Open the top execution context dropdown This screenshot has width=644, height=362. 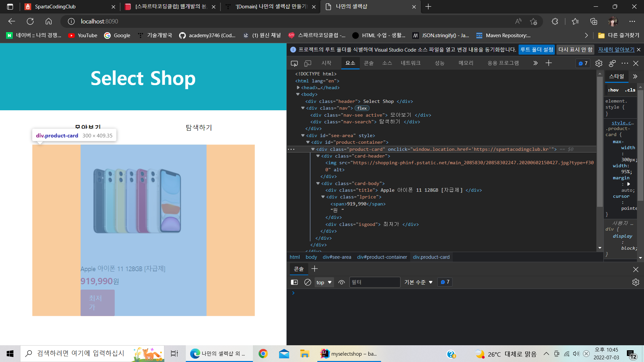[x=324, y=282]
